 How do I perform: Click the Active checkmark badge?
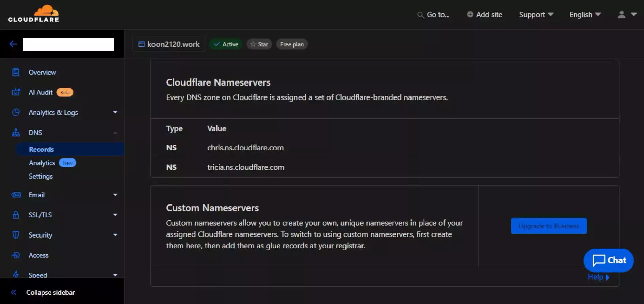coord(226,44)
